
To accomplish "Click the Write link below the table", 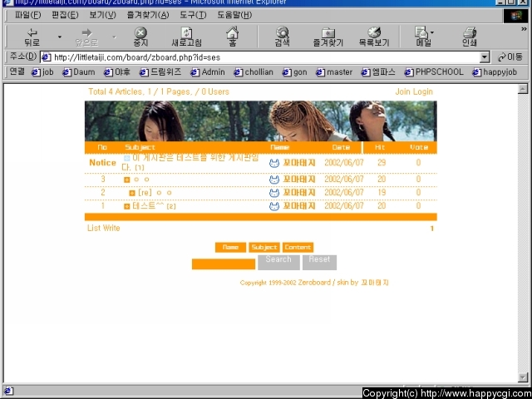I will (x=111, y=228).
